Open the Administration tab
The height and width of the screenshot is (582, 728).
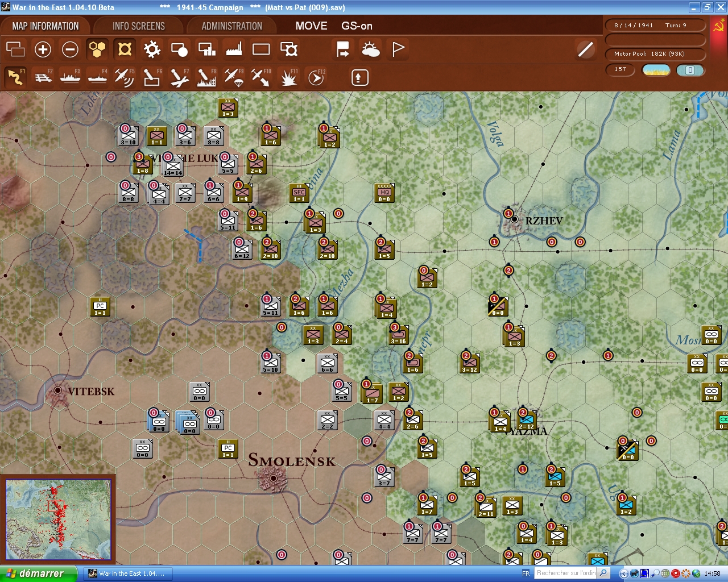[231, 26]
